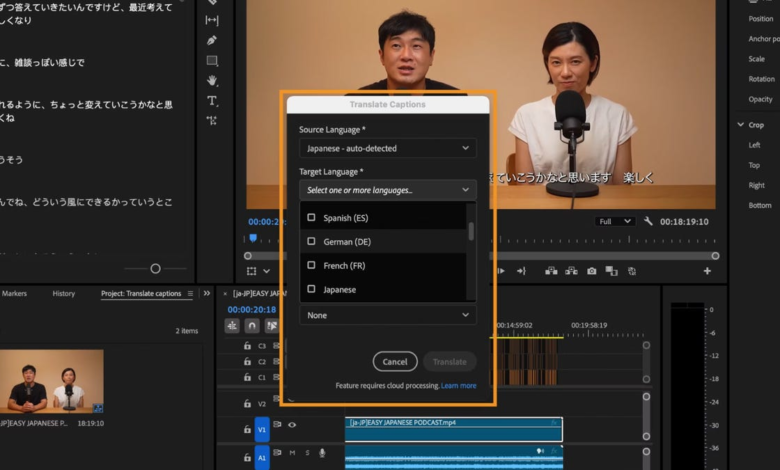The width and height of the screenshot is (780, 470).
Task: Click the Rotation property label
Action: click(x=761, y=79)
